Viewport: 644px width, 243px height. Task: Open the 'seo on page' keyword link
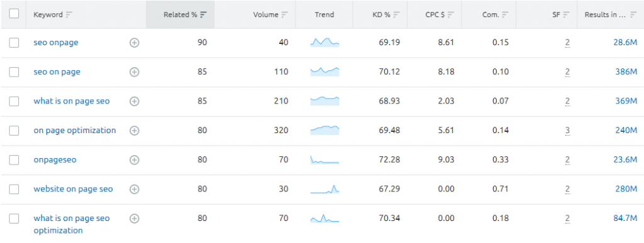(x=57, y=72)
